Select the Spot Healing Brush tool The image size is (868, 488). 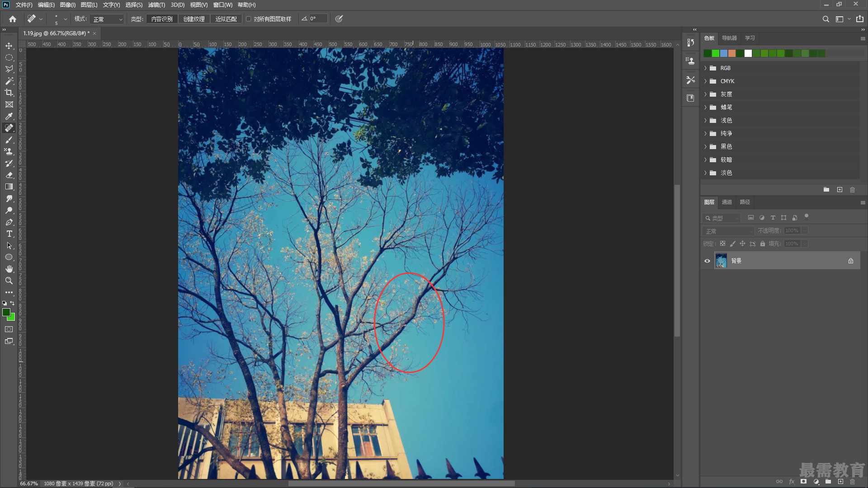coord(9,128)
